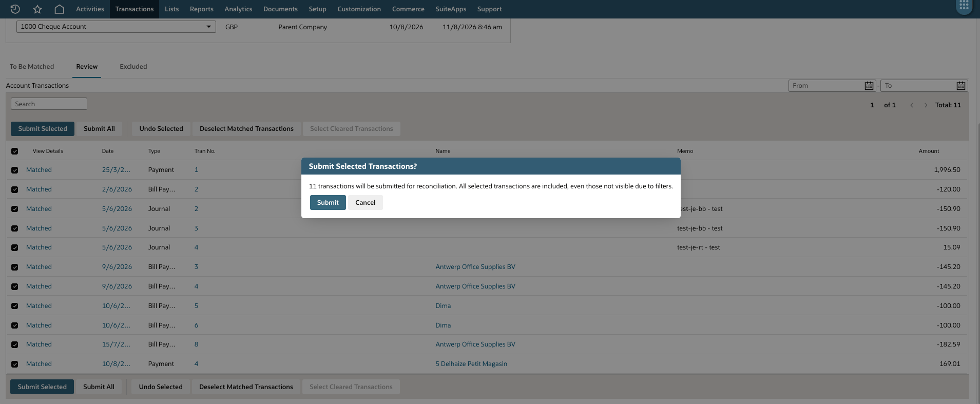Open Matched details for the 15.09 Journal
The width and height of the screenshot is (980, 404).
tap(39, 247)
